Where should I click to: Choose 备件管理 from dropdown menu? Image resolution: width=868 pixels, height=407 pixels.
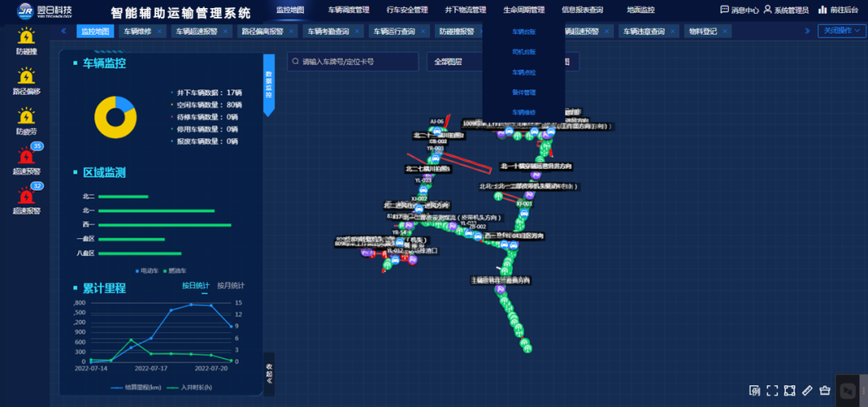click(x=524, y=92)
